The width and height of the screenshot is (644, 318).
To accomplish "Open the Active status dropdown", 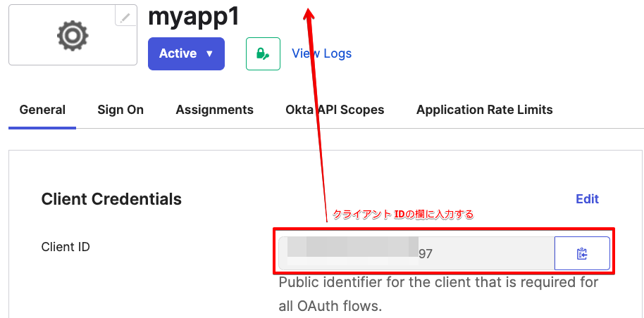I will (x=186, y=53).
